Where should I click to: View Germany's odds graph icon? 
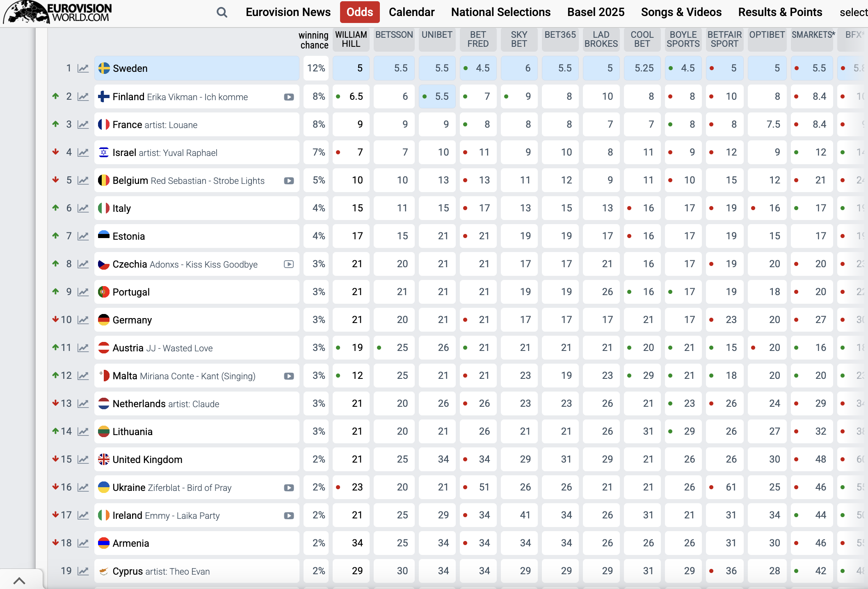(83, 320)
